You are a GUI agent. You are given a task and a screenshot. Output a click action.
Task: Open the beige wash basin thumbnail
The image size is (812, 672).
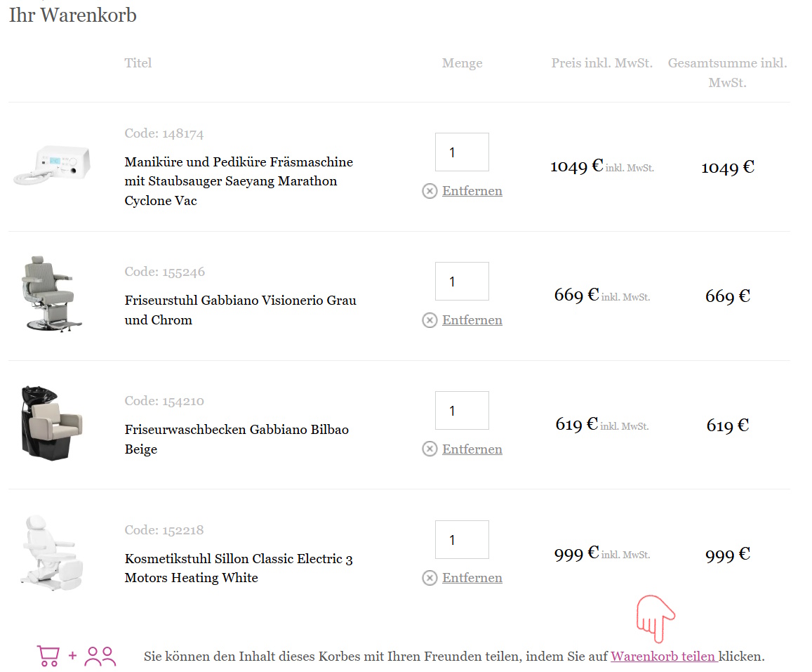tap(51, 423)
